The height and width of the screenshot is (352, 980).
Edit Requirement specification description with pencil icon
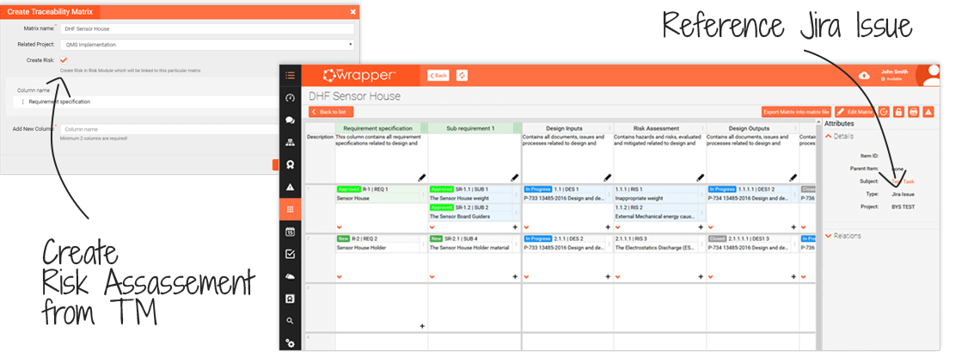(422, 177)
